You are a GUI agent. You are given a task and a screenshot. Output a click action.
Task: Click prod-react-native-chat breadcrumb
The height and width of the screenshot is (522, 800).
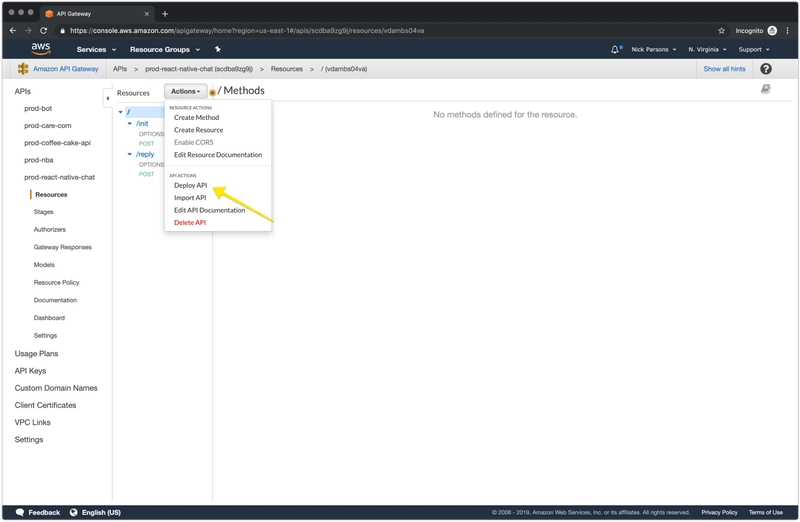(198, 69)
